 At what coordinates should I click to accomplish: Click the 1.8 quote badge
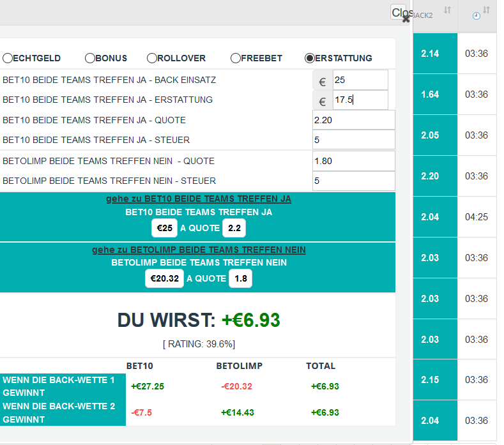(x=240, y=278)
